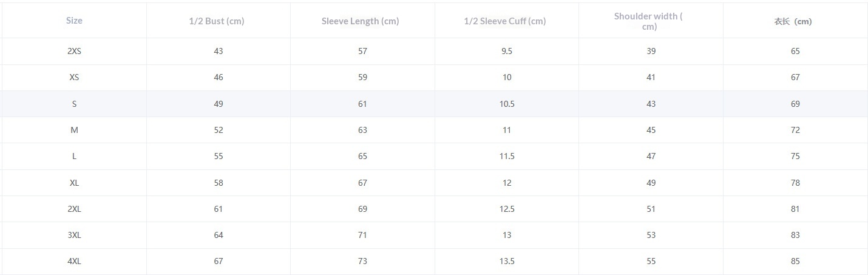Click the 衣长 value 85 for 4XL
868x275 pixels.
coord(795,261)
